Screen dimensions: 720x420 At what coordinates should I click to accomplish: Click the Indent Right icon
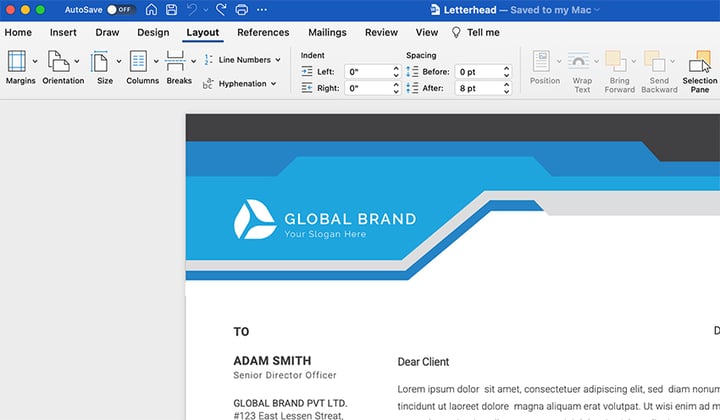click(x=307, y=88)
